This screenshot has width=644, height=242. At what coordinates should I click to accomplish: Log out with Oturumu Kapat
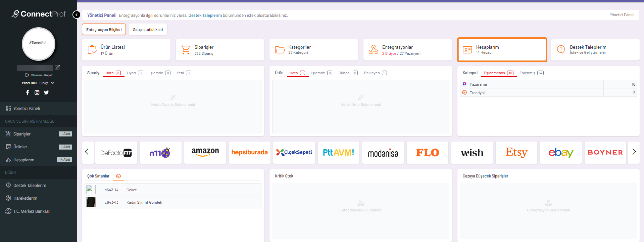(x=39, y=75)
